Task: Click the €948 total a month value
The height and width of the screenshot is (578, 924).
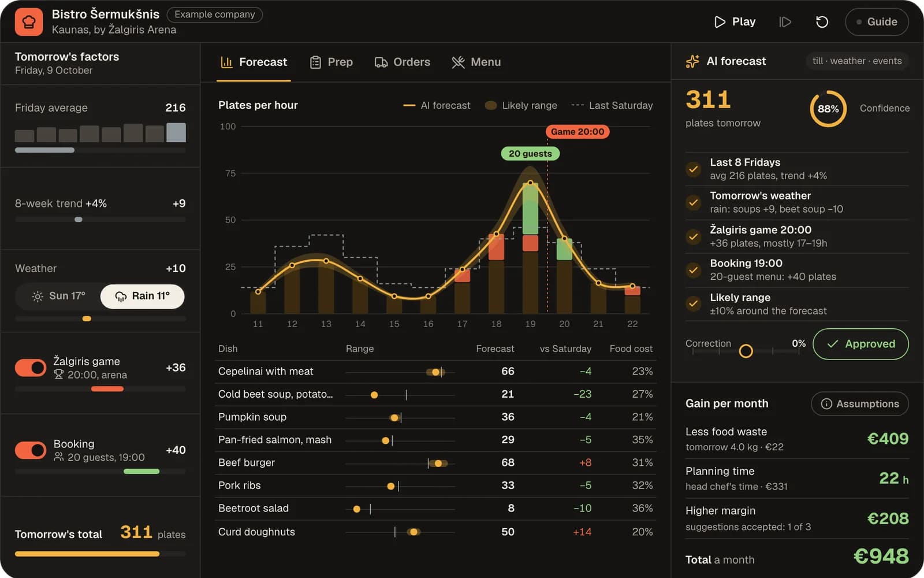Action: pyautogui.click(x=881, y=556)
